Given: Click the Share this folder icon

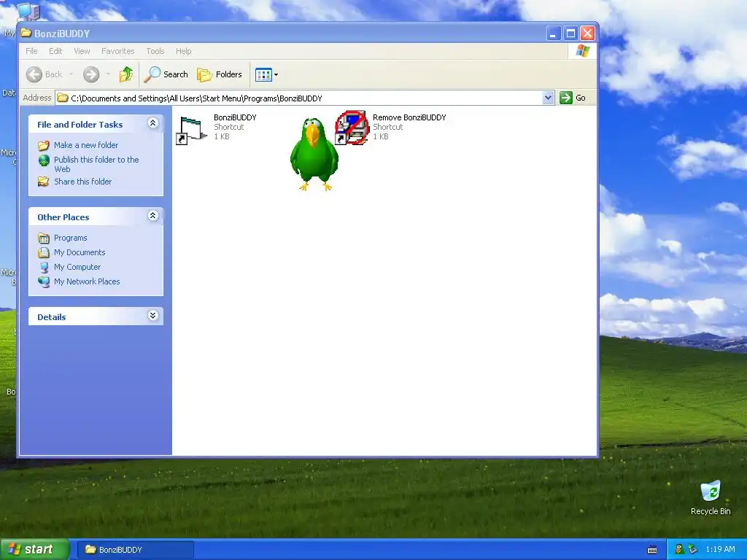Looking at the screenshot, I should coord(43,182).
